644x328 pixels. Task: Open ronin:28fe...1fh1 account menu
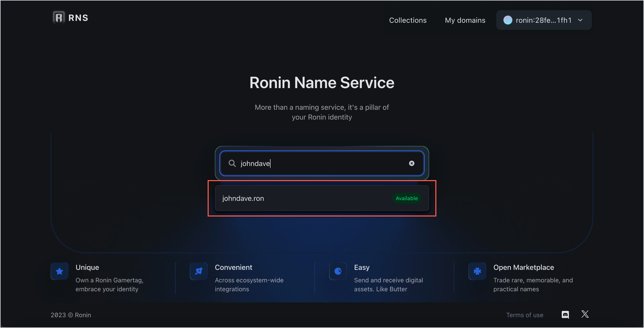(544, 20)
